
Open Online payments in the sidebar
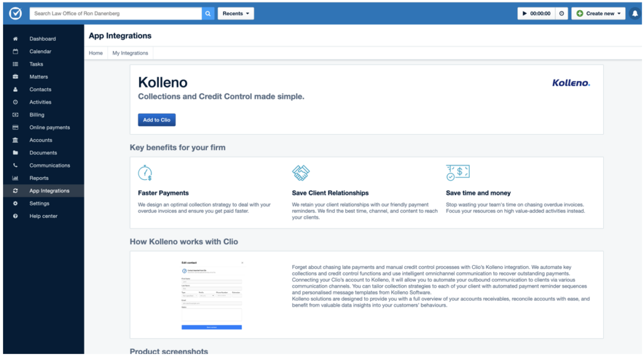[x=50, y=127]
